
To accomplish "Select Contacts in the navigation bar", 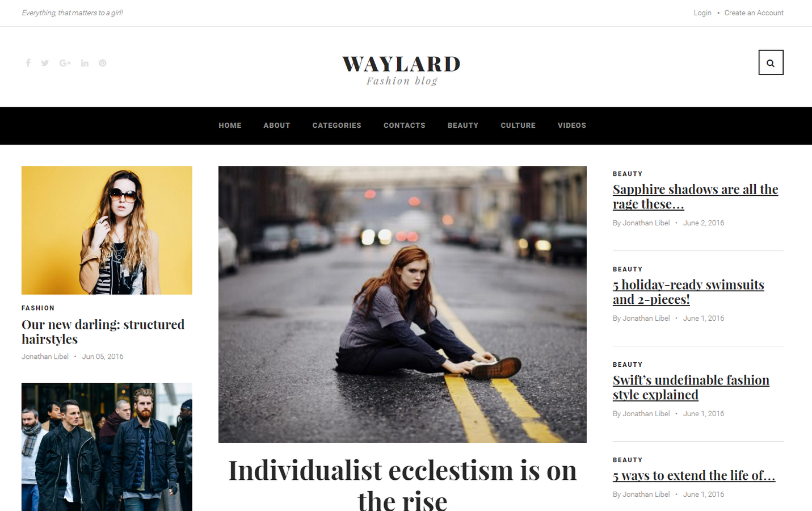I will coord(404,125).
